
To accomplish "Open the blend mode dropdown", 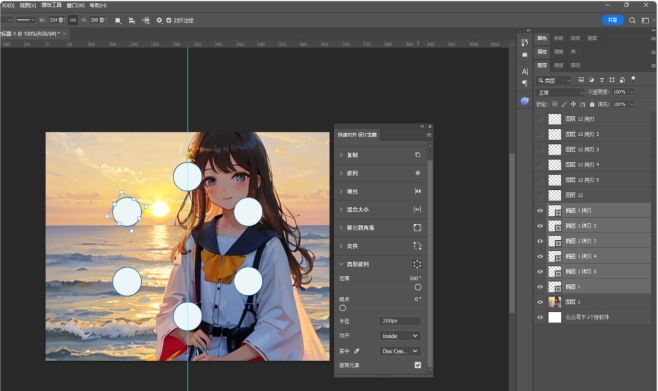I will 560,92.
